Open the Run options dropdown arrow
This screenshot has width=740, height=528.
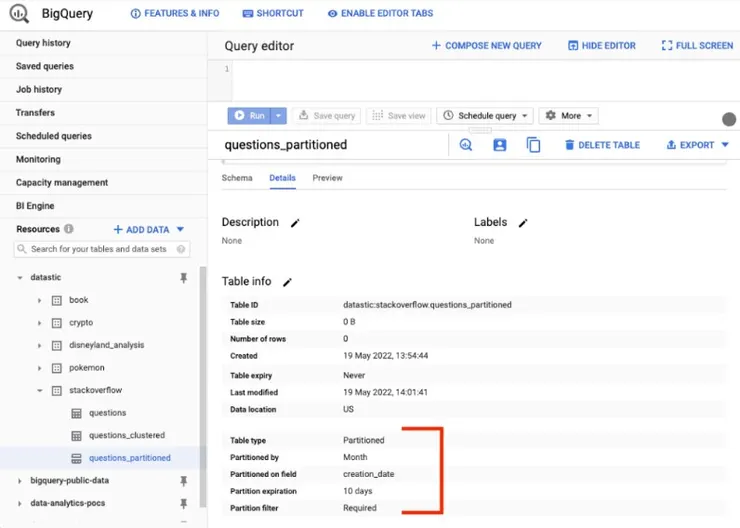coord(278,116)
